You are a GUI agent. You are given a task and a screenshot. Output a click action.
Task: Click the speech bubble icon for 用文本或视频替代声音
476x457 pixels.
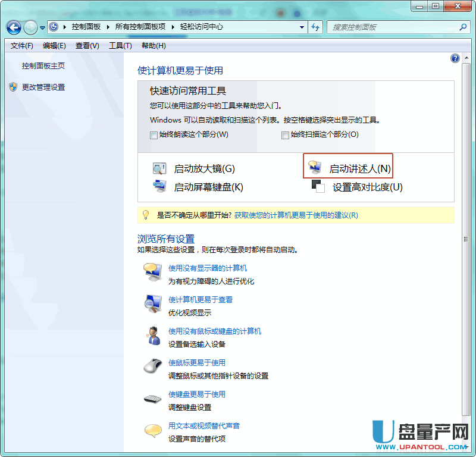[153, 430]
